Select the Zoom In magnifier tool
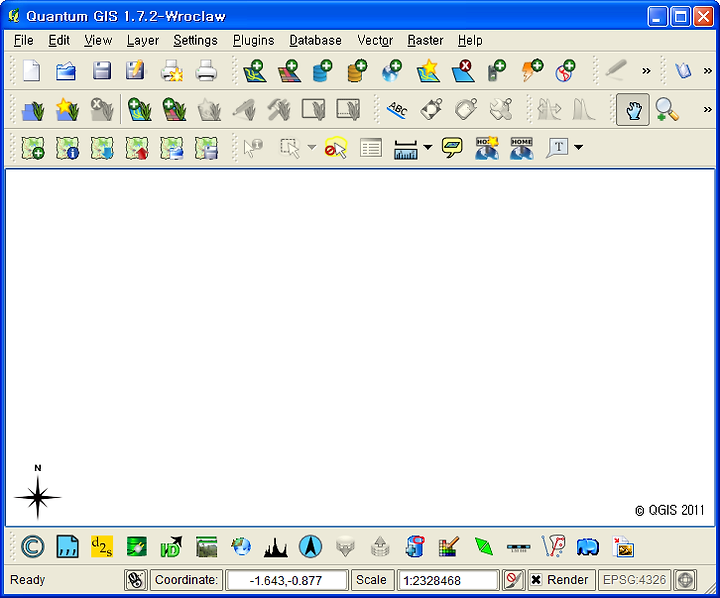Viewport: 720px width, 598px height. coord(667,110)
